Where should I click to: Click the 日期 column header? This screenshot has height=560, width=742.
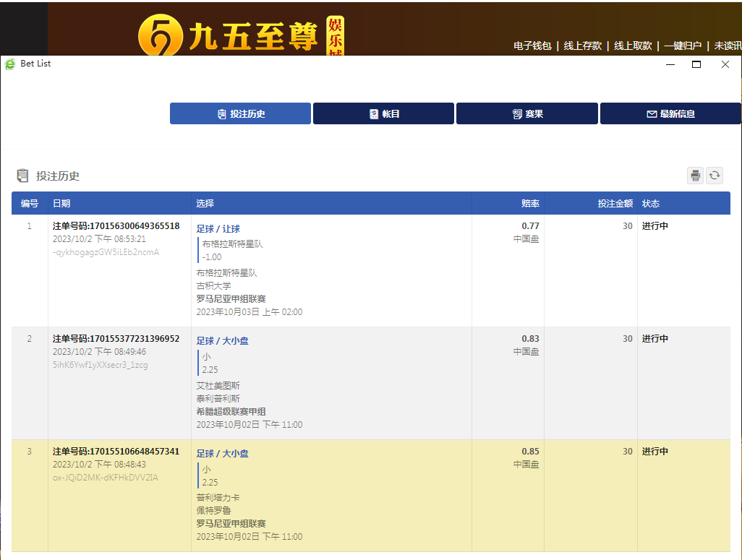[x=61, y=204]
